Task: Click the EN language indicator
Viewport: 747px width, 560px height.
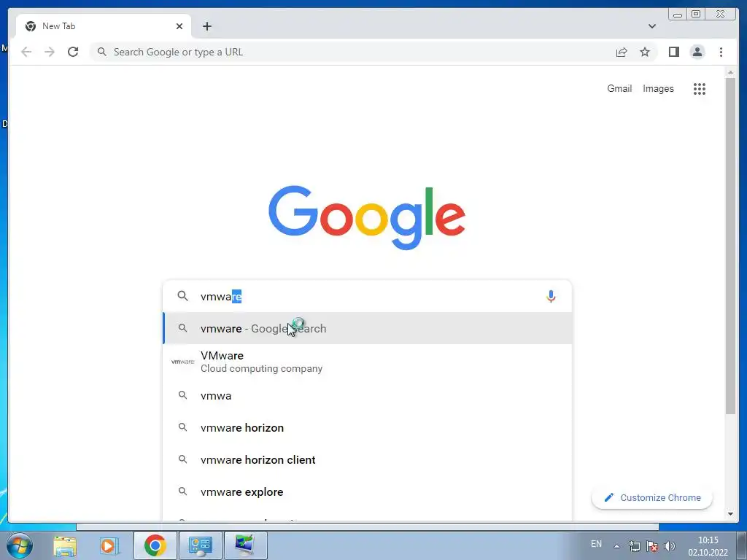Action: click(596, 544)
